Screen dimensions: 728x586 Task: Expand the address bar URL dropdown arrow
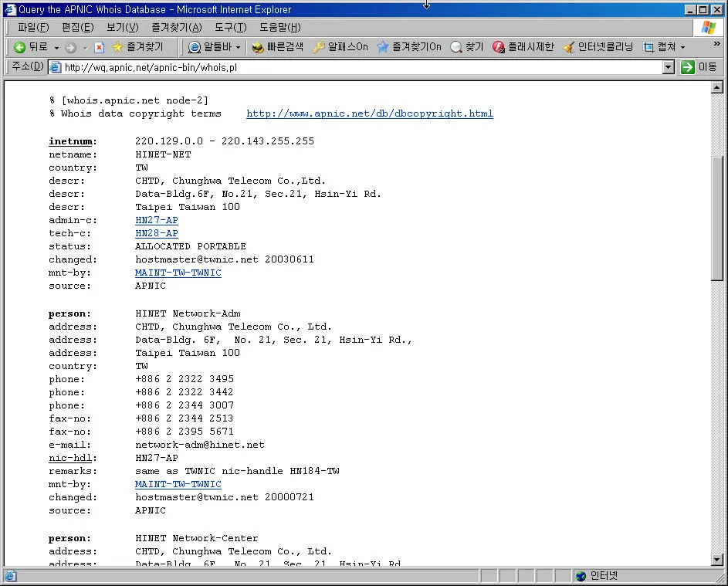(669, 67)
